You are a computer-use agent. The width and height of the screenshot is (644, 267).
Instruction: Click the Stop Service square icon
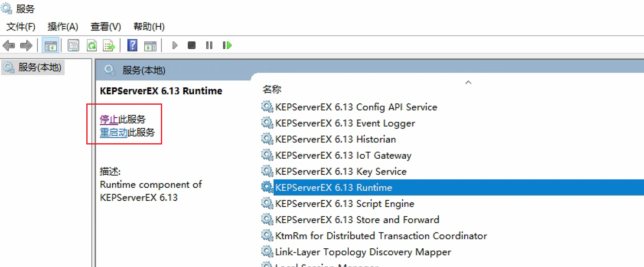192,45
